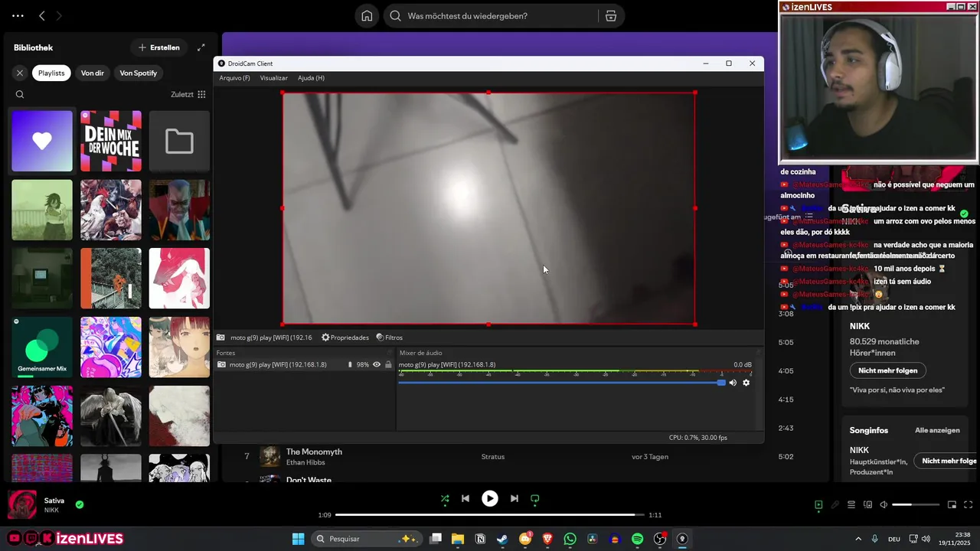
Task: Seek on the song progress bar
Action: coord(488,515)
